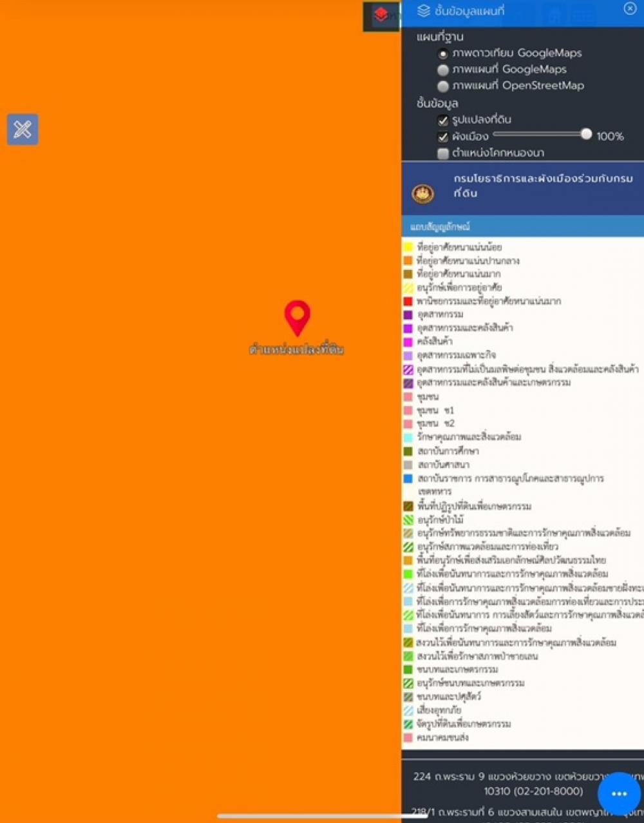Toggle the รูปแปลงที่ดิน layer checkbox

(x=443, y=121)
